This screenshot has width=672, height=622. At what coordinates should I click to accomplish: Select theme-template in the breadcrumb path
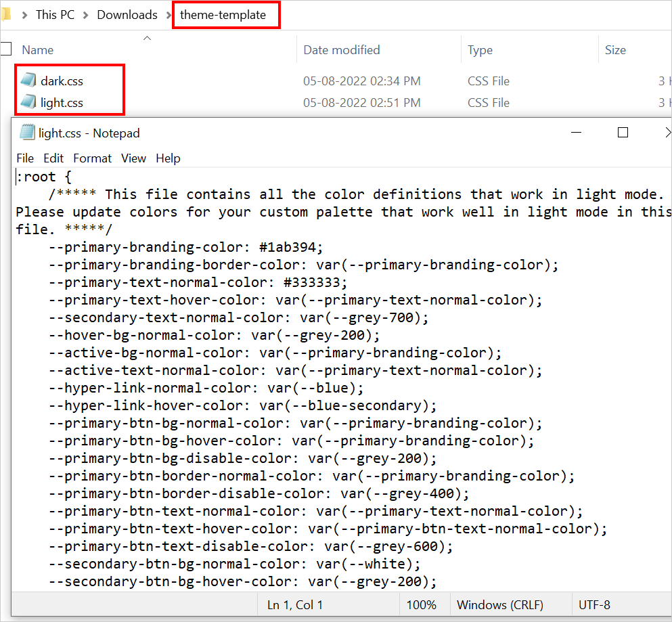click(226, 14)
